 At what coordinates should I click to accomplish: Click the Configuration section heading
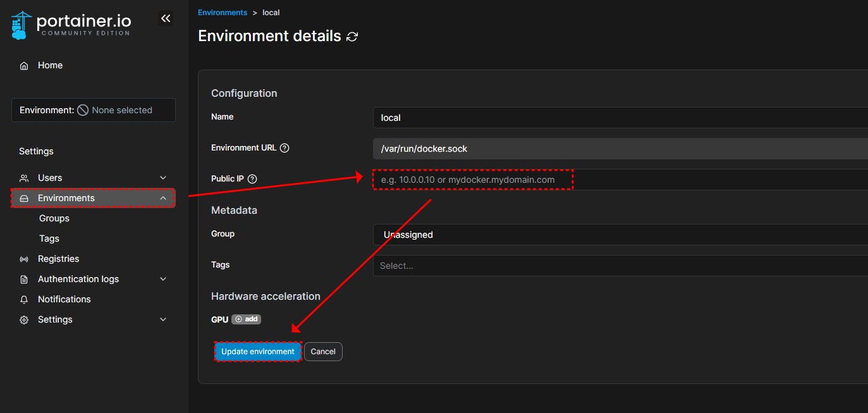(x=244, y=94)
